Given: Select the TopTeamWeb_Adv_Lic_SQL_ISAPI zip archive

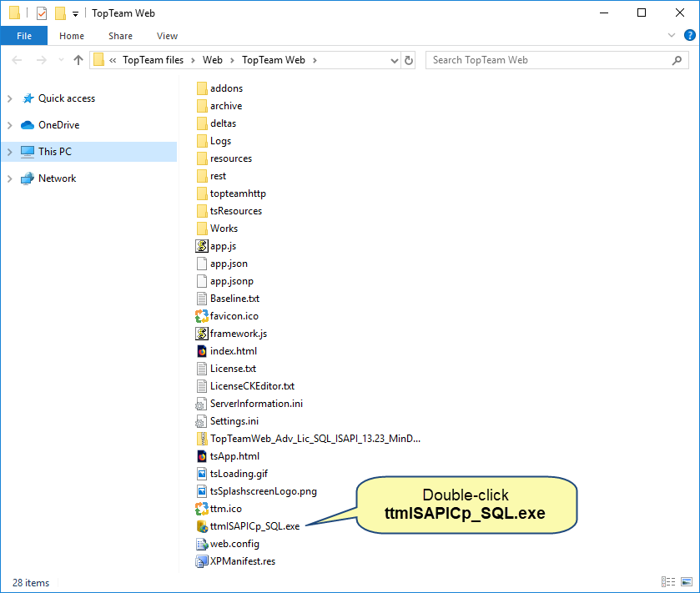Looking at the screenshot, I should pos(308,438).
